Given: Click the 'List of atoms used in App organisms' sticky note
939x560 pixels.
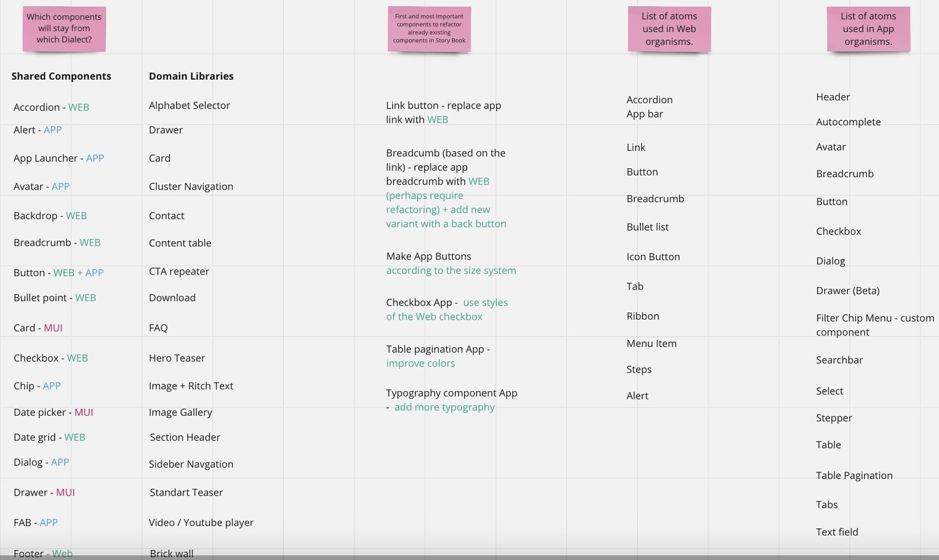Looking at the screenshot, I should (868, 29).
